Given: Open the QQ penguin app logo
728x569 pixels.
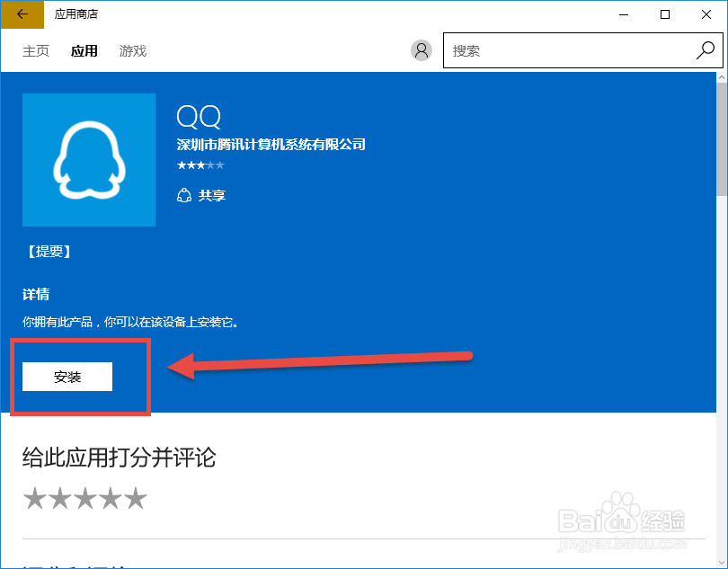Looking at the screenshot, I should click(x=89, y=160).
